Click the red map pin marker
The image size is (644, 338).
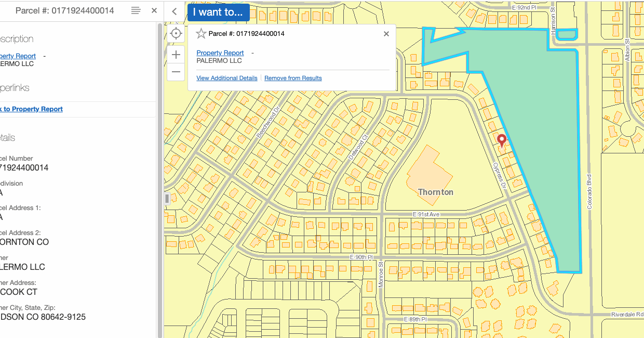(502, 140)
